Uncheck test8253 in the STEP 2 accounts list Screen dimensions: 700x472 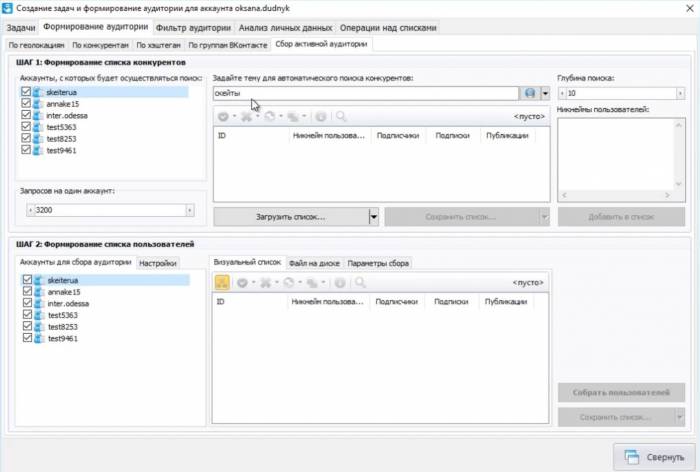click(26, 327)
